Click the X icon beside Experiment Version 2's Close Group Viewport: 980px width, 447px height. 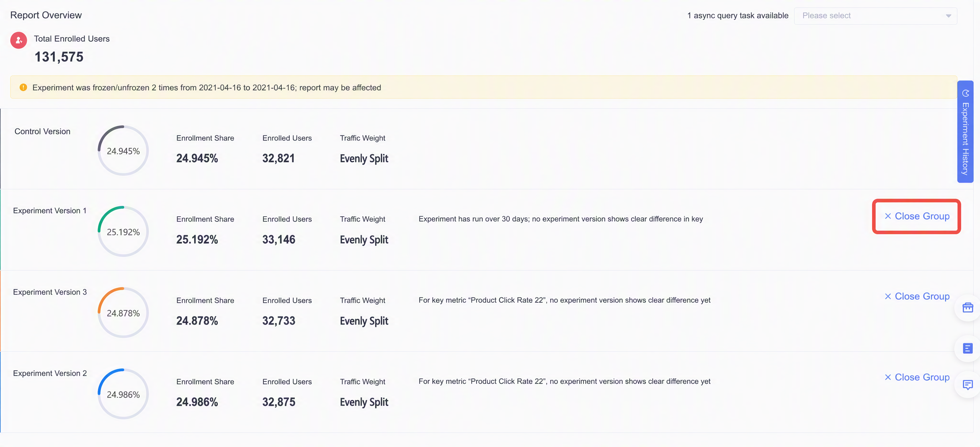coord(888,377)
